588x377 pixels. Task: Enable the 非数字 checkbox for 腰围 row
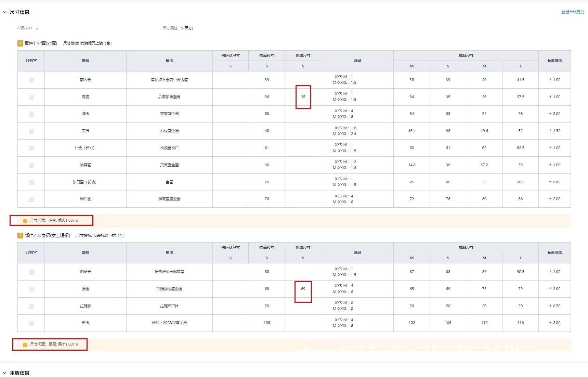(x=31, y=289)
